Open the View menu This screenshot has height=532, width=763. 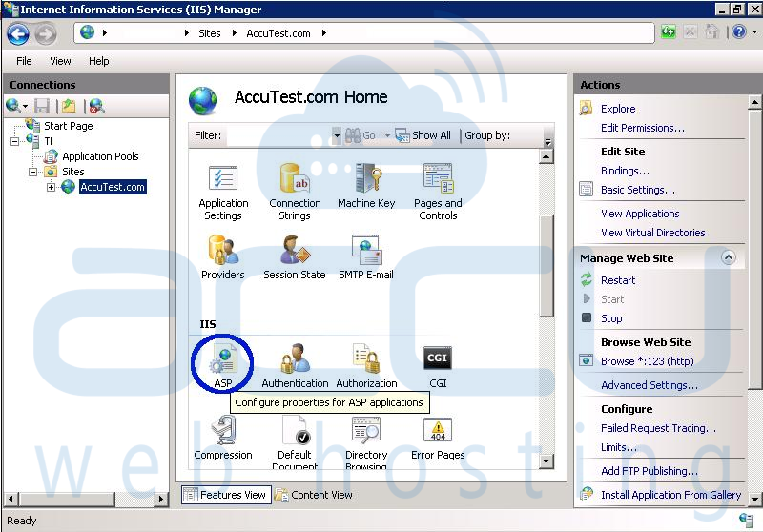(x=60, y=61)
